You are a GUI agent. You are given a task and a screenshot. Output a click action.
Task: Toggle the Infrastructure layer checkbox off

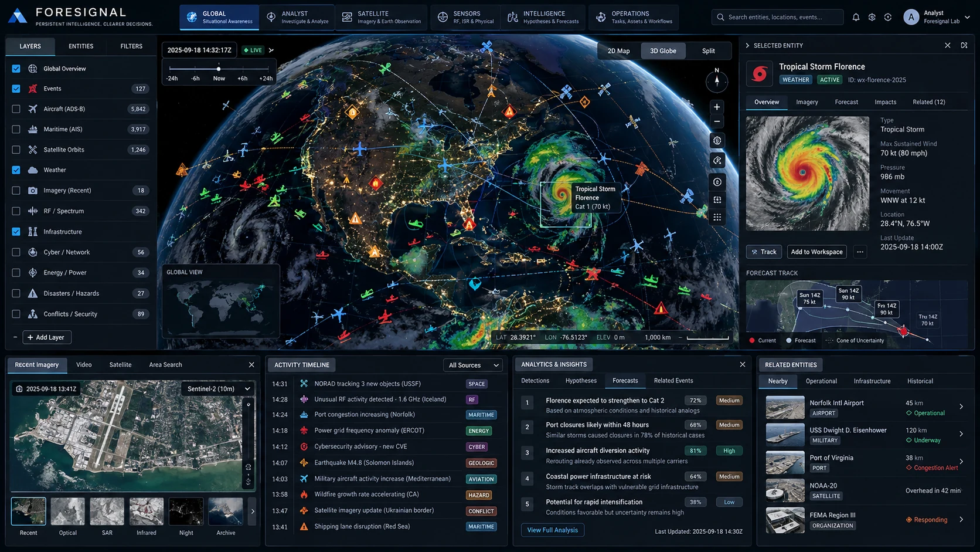[x=16, y=232]
